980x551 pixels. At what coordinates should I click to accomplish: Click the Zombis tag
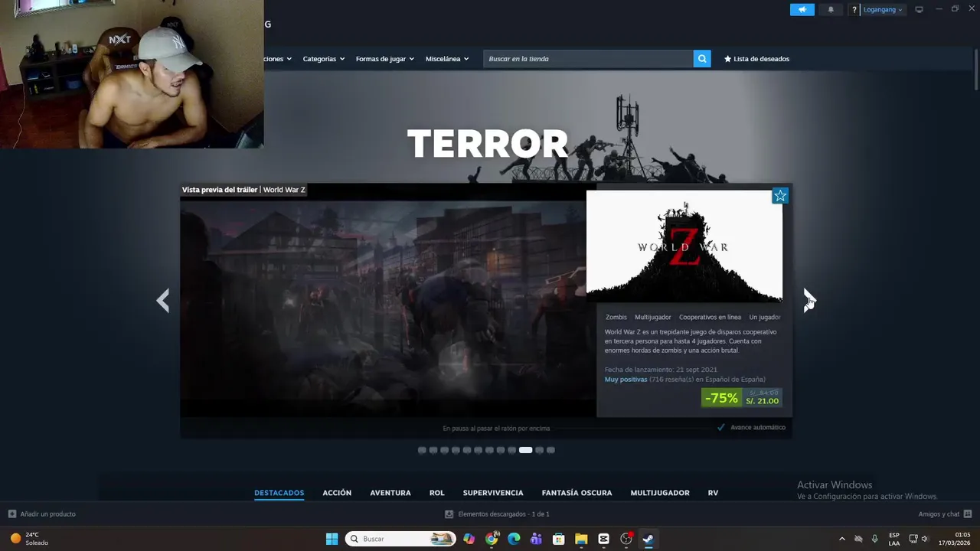tap(616, 317)
